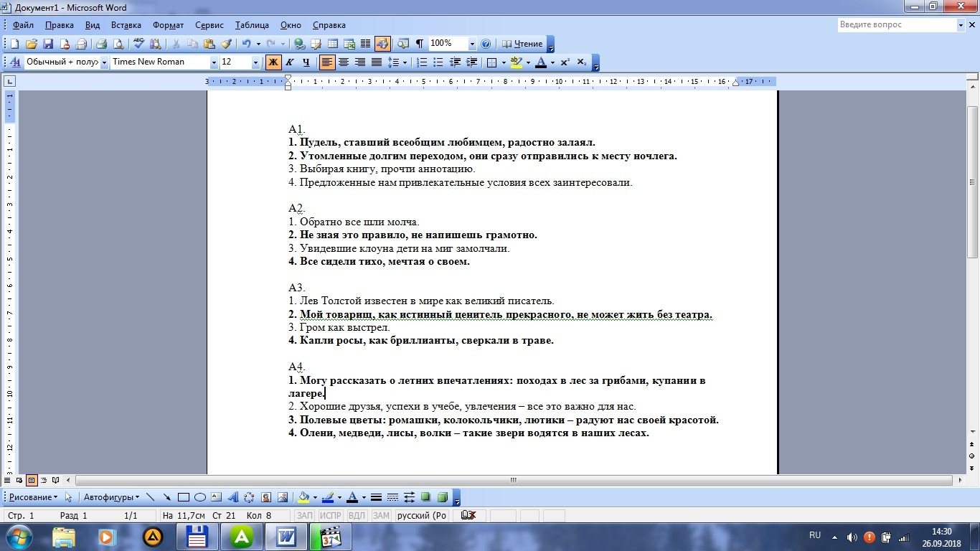Viewport: 980px width, 551px height.
Task: Open the Автофигуры shapes menu
Action: [x=111, y=497]
